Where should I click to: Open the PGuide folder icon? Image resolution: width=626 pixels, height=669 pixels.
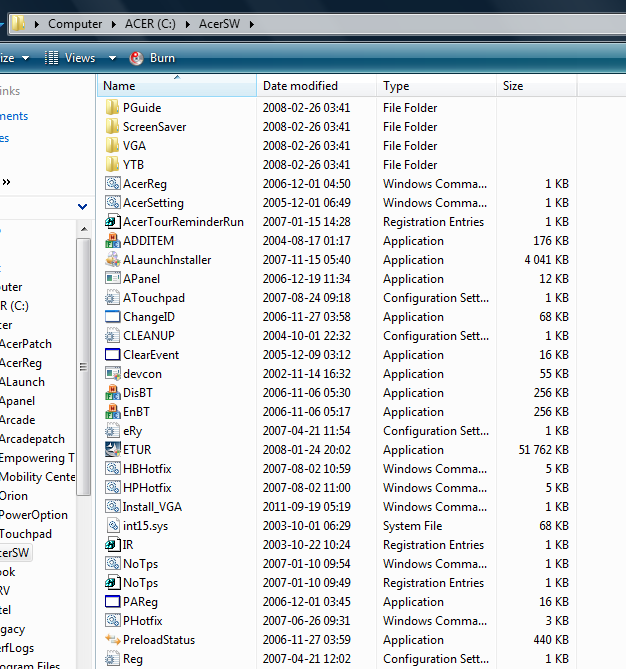(x=112, y=108)
